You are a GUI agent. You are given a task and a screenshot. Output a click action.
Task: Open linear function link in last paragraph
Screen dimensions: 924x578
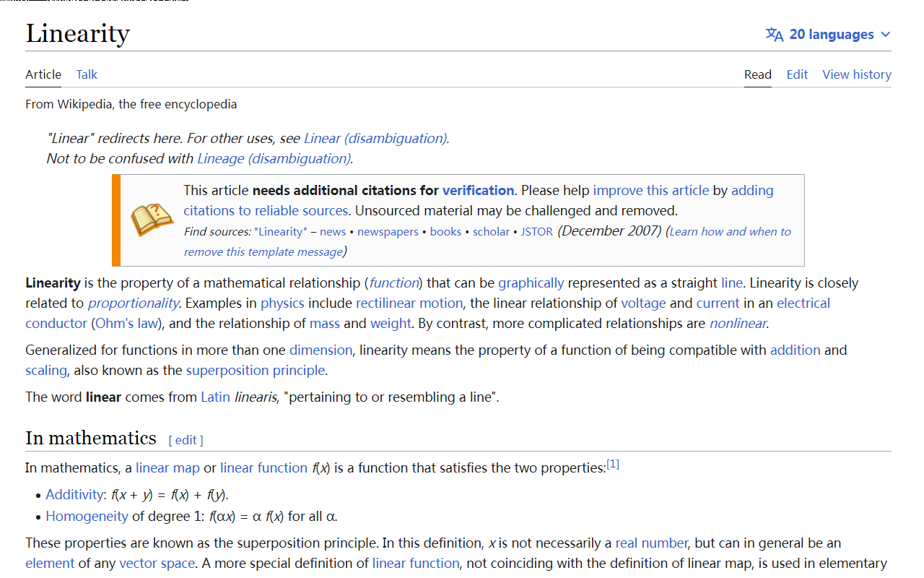coord(416,563)
